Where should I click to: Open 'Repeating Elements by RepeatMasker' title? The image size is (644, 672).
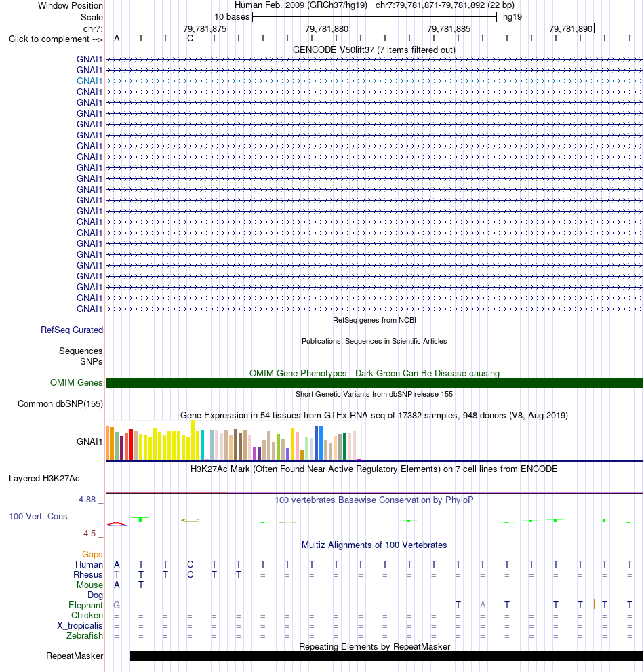[x=374, y=646]
